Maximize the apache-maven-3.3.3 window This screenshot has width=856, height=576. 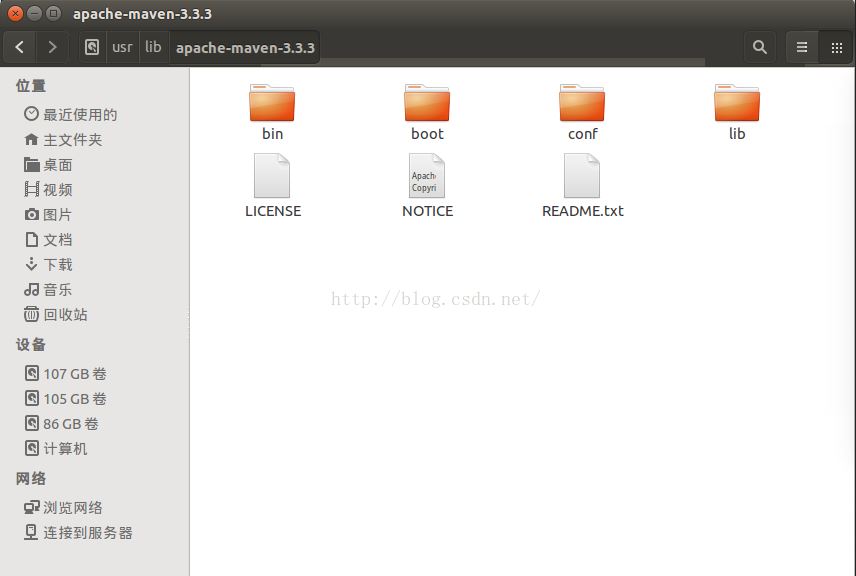(x=53, y=13)
